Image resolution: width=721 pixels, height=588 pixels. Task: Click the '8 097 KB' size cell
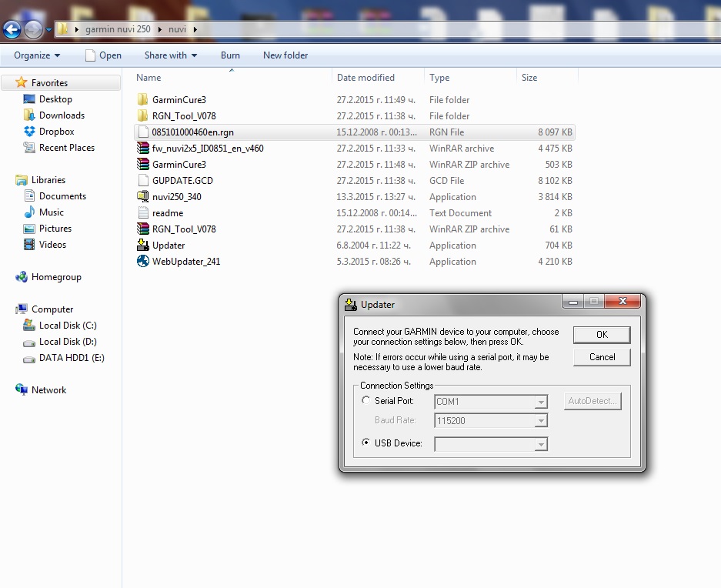point(555,132)
